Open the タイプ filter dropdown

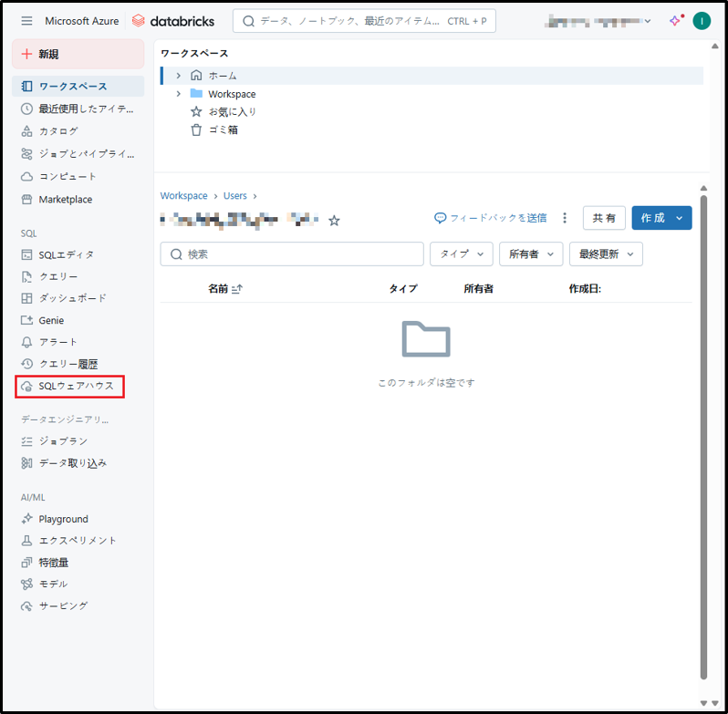pos(461,254)
